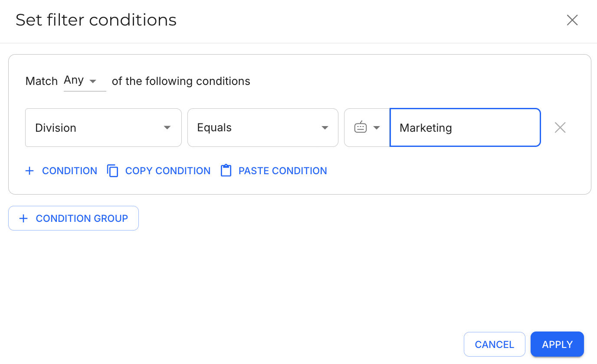Click the arrow in the Equals selector
This screenshot has width=597, height=364.
point(325,127)
